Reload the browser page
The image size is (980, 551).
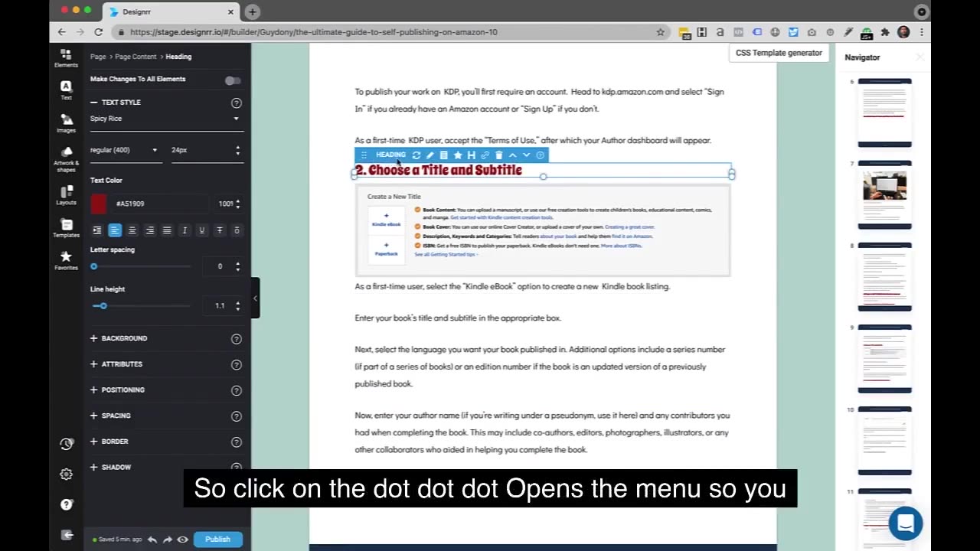(x=98, y=32)
